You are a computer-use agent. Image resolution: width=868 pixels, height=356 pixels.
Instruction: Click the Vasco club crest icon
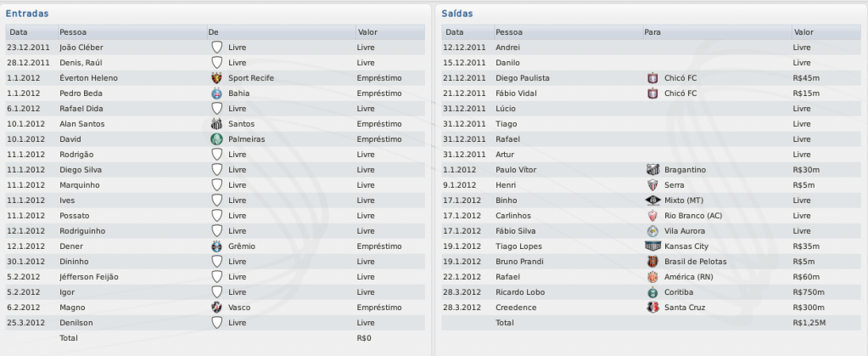216,308
